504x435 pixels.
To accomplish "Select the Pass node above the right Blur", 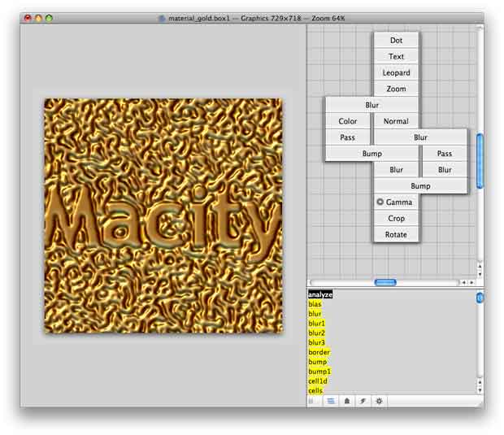I will click(445, 154).
